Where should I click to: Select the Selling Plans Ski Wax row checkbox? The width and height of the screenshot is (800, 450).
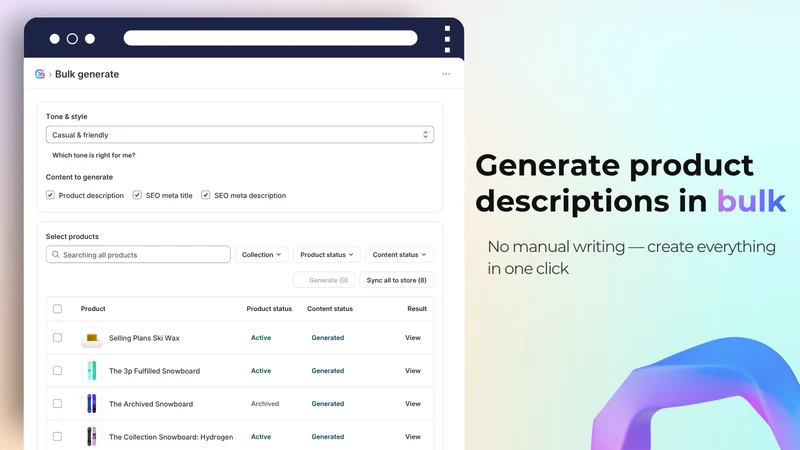point(57,338)
